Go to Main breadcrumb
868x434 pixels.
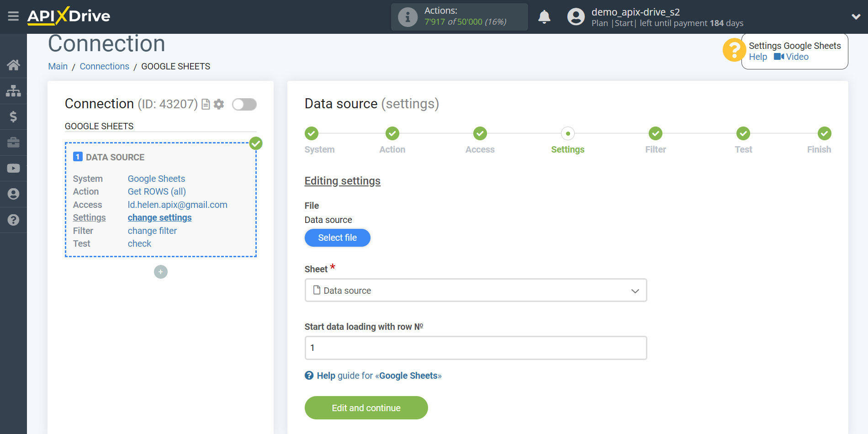pyautogui.click(x=58, y=66)
